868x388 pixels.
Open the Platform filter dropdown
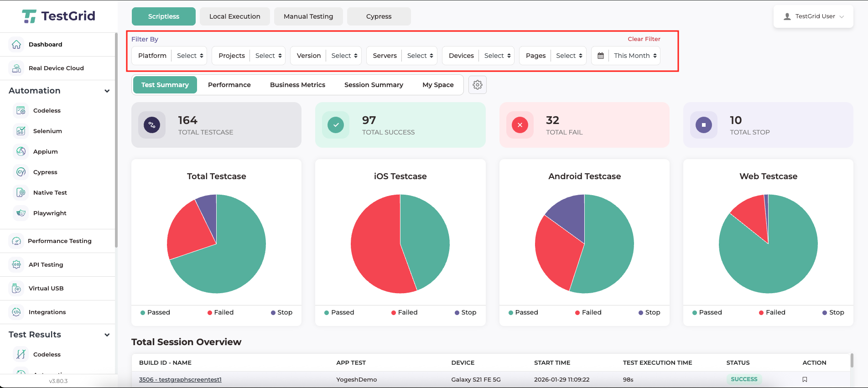(x=190, y=56)
